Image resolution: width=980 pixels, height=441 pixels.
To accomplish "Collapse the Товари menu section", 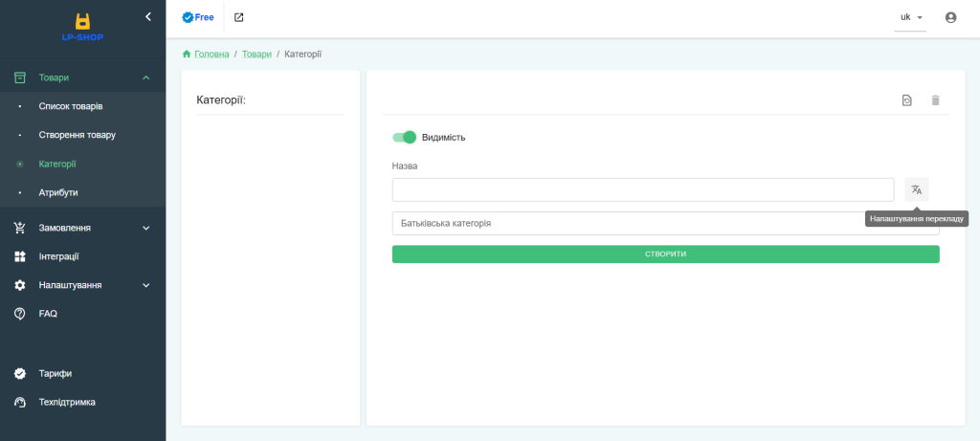I will click(146, 78).
